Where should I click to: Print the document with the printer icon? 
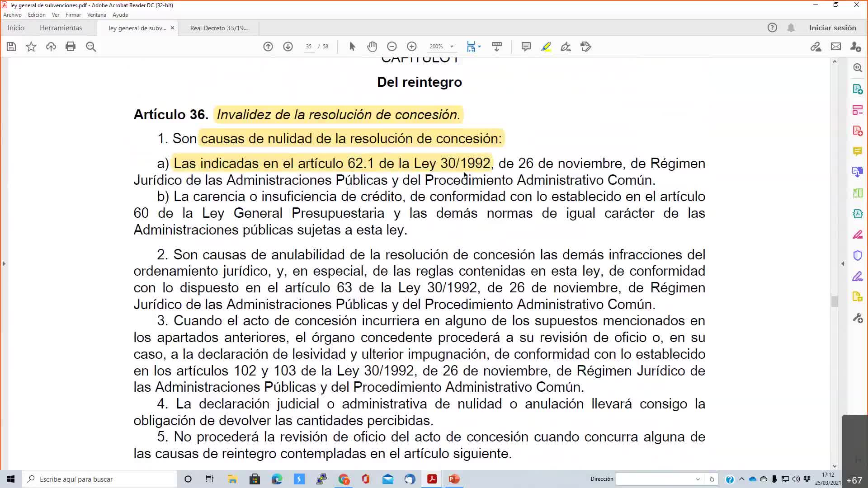(71, 47)
